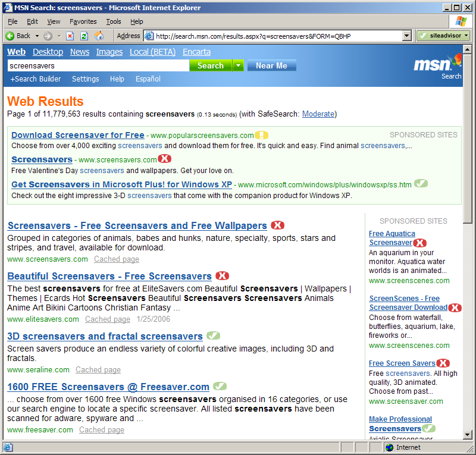This screenshot has width=476, height=455.
Task: Click red X beside ScreenScenes Free Screensaver Download
Action: pos(455,307)
